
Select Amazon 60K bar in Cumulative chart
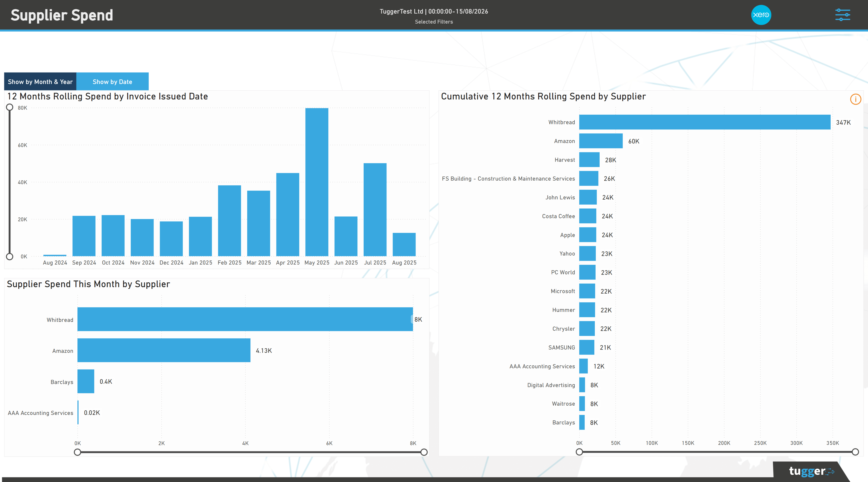(x=601, y=141)
